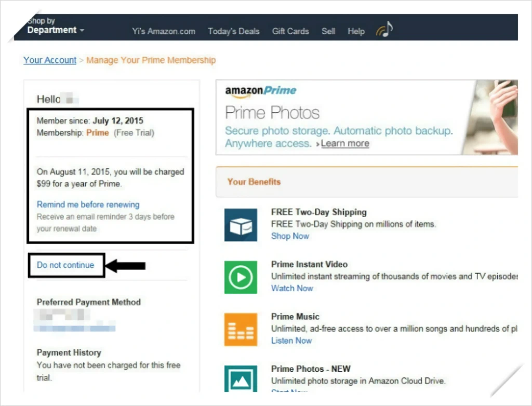
Task: Open Learn more link in Prime Photos banner
Action: point(345,143)
